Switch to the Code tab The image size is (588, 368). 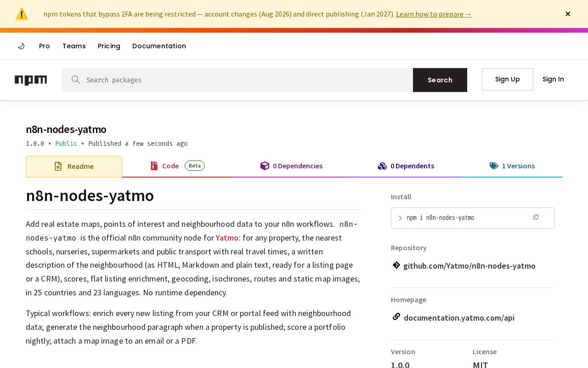[177, 166]
